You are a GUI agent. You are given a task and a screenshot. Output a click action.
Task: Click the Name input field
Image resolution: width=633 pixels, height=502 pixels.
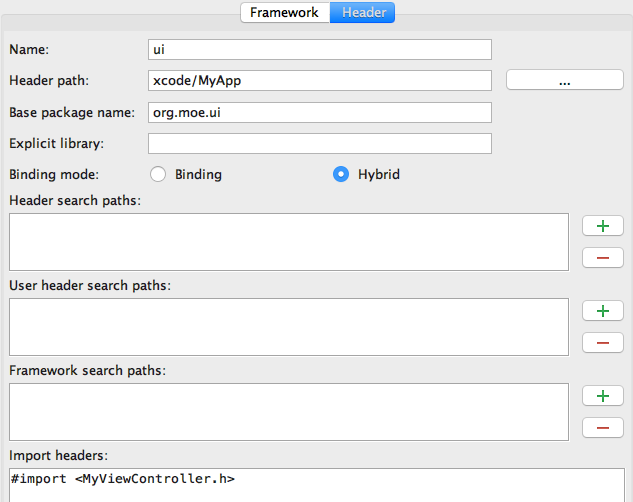(x=320, y=50)
